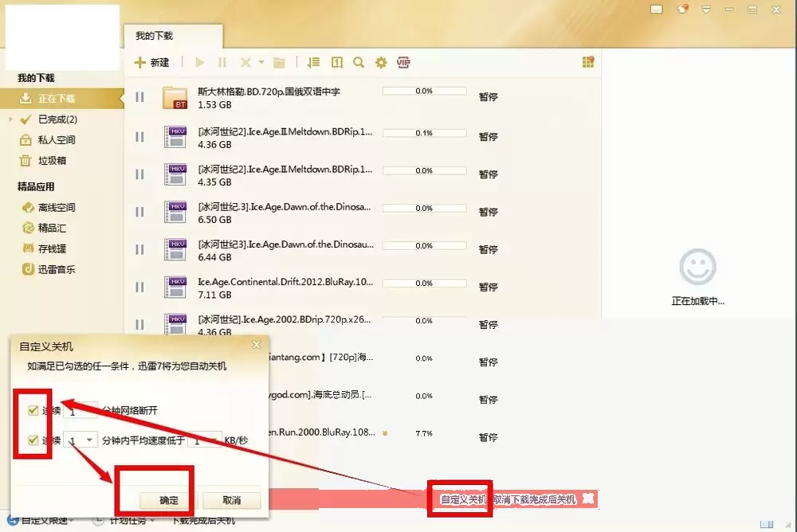Click the search magnifier icon
797x532 pixels.
coord(359,62)
